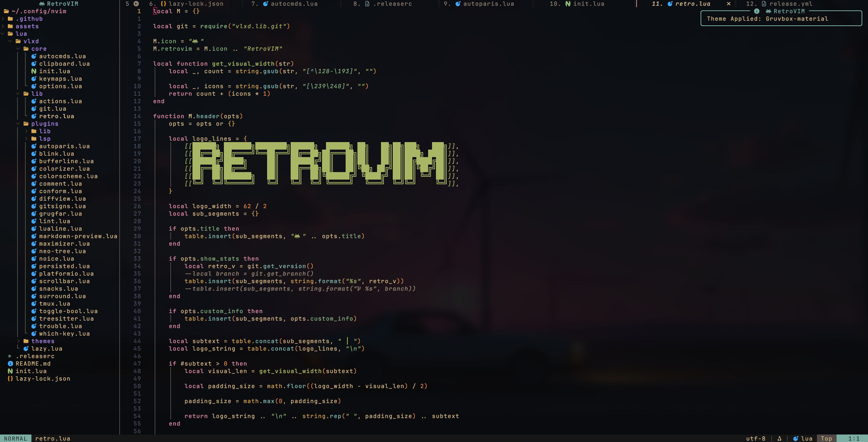Image resolution: width=868 pixels, height=442 pixels.
Task: Click the lua icon beside blink.lua
Action: [34, 154]
